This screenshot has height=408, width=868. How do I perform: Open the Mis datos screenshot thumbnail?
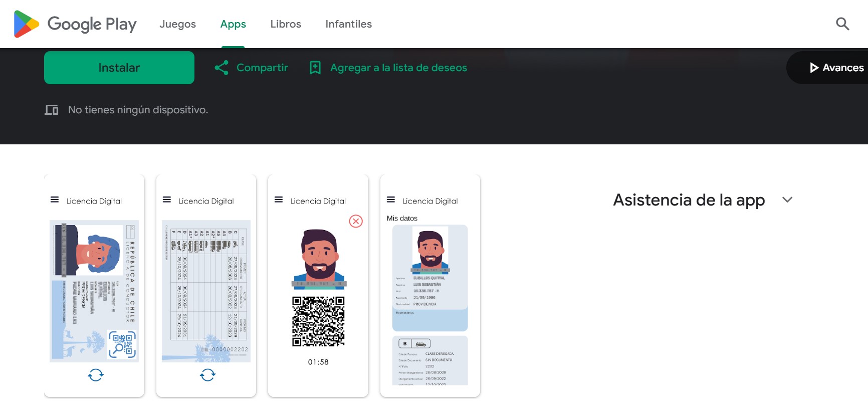(430, 286)
